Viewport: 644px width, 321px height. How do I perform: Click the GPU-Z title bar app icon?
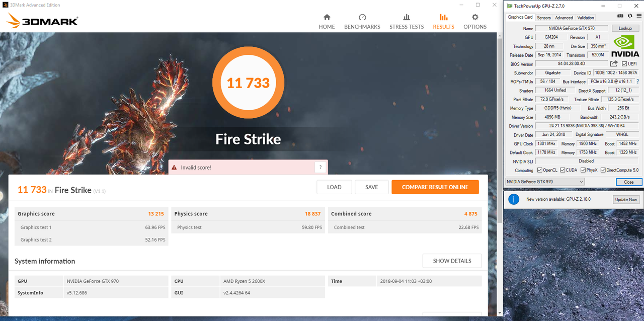click(509, 6)
